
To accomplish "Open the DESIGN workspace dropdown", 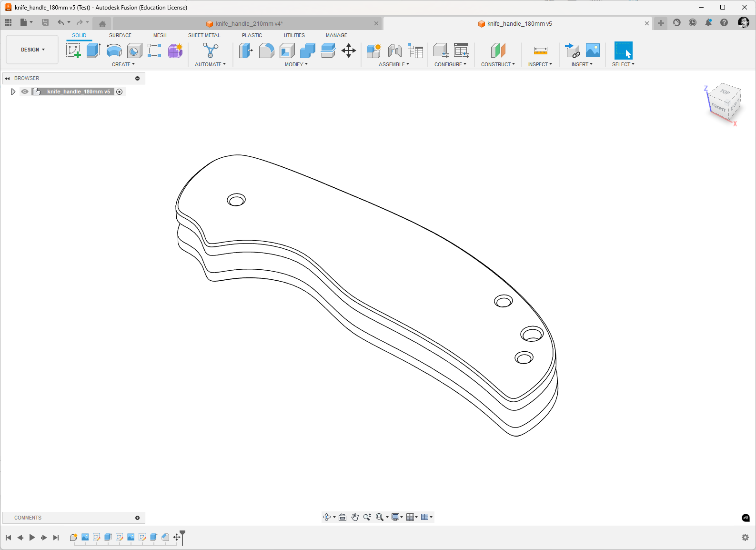I will pyautogui.click(x=32, y=50).
